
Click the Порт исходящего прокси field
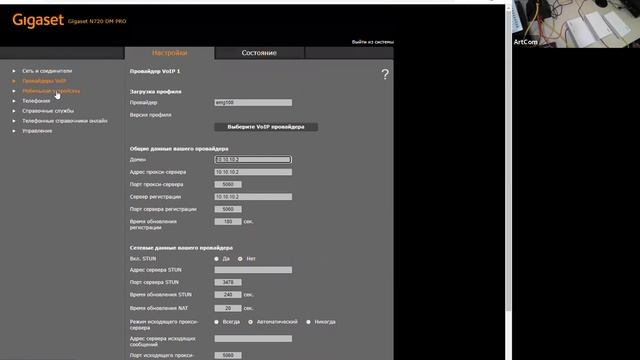[228, 356]
